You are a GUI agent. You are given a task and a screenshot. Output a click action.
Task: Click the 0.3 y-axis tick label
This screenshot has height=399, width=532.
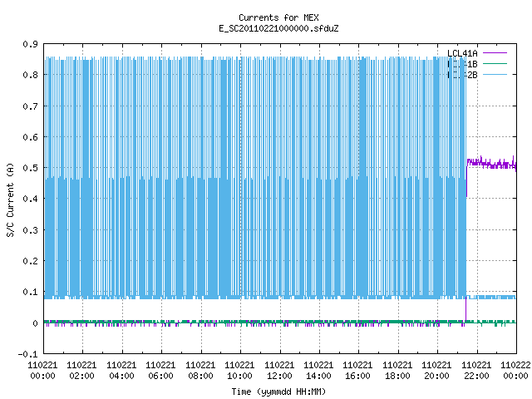point(30,230)
